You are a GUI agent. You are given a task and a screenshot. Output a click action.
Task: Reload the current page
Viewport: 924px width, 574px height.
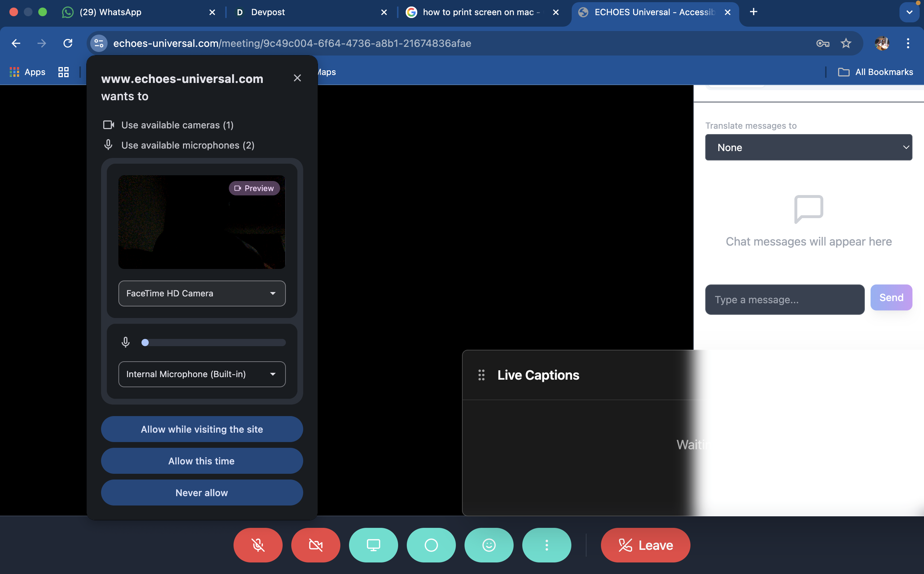point(68,43)
